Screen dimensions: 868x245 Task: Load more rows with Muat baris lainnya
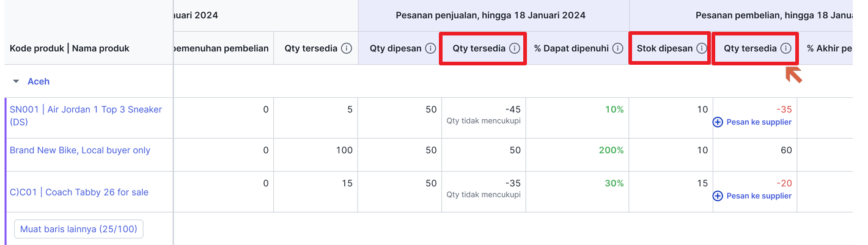[78, 229]
